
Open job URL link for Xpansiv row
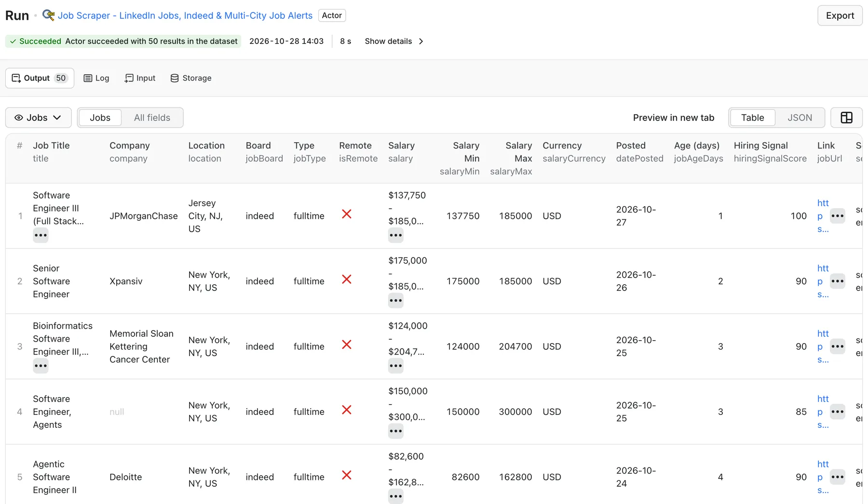click(823, 281)
